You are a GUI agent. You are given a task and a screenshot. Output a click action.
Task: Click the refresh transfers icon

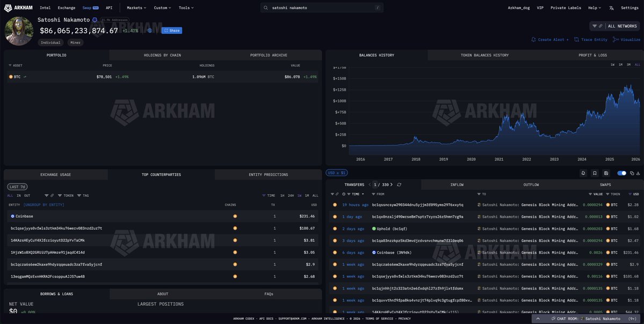[399, 185]
